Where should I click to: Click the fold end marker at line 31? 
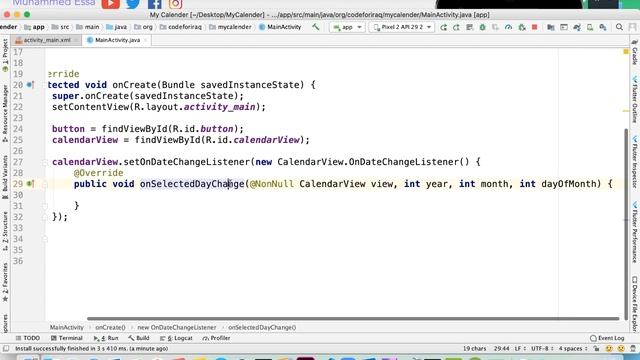click(45, 206)
